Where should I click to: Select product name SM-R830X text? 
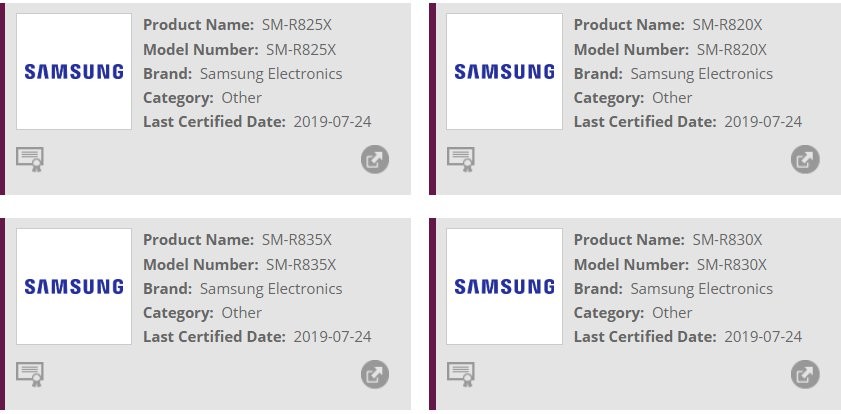(727, 240)
